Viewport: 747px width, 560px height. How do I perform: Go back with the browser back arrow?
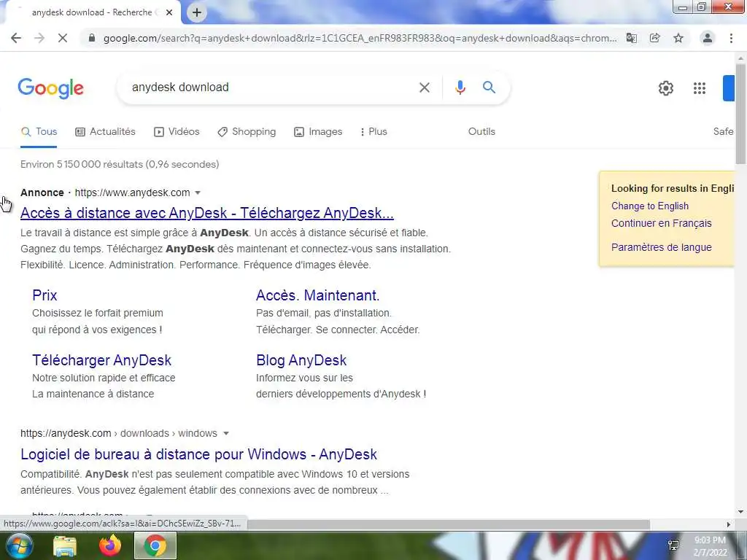[x=16, y=38]
